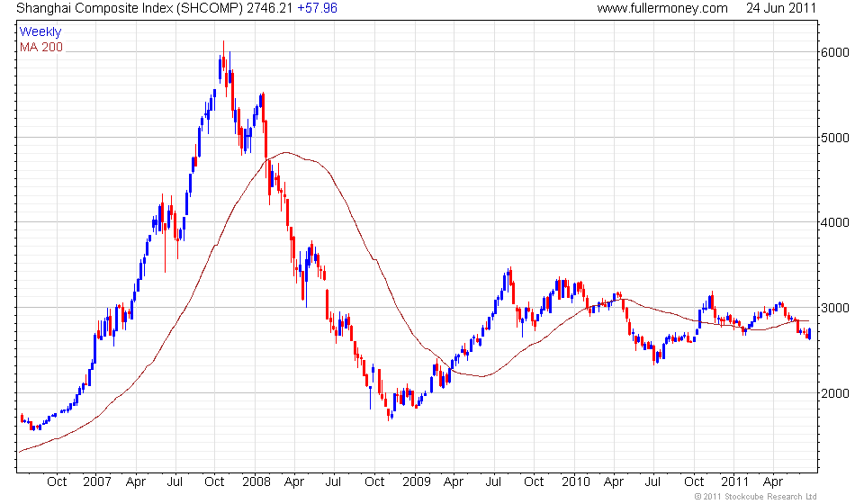Screen dimensions: 864x504
Task: Select the MA 200 legend label
Action: [x=41, y=47]
